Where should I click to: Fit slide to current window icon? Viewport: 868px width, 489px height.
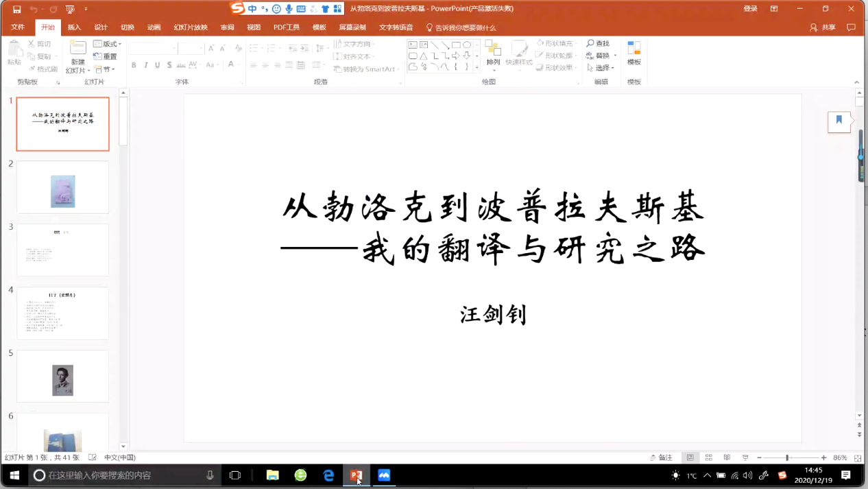tap(858, 457)
